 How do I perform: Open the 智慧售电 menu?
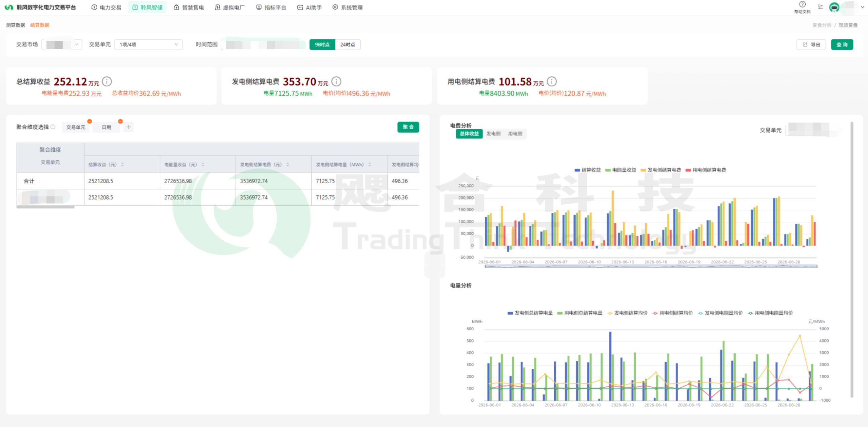coord(189,7)
